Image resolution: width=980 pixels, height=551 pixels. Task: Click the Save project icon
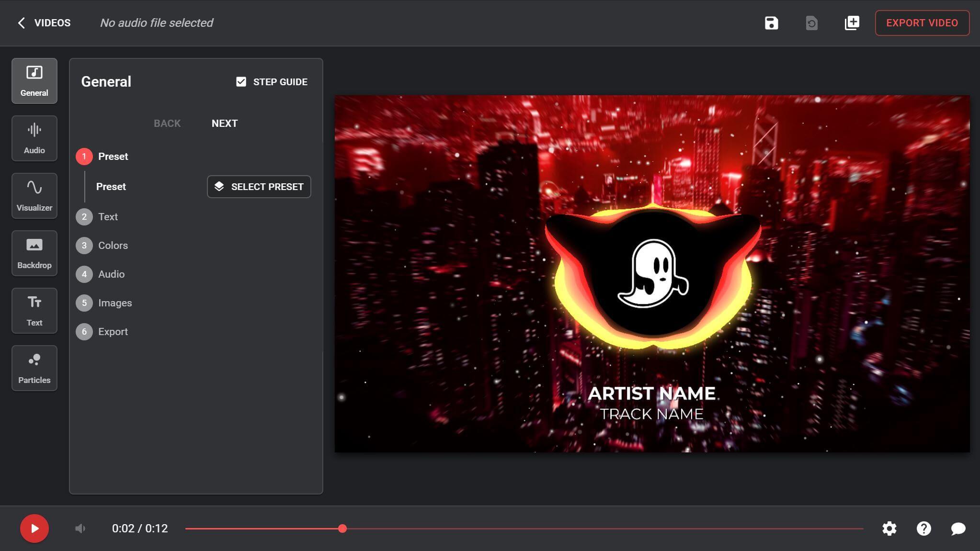click(x=771, y=23)
